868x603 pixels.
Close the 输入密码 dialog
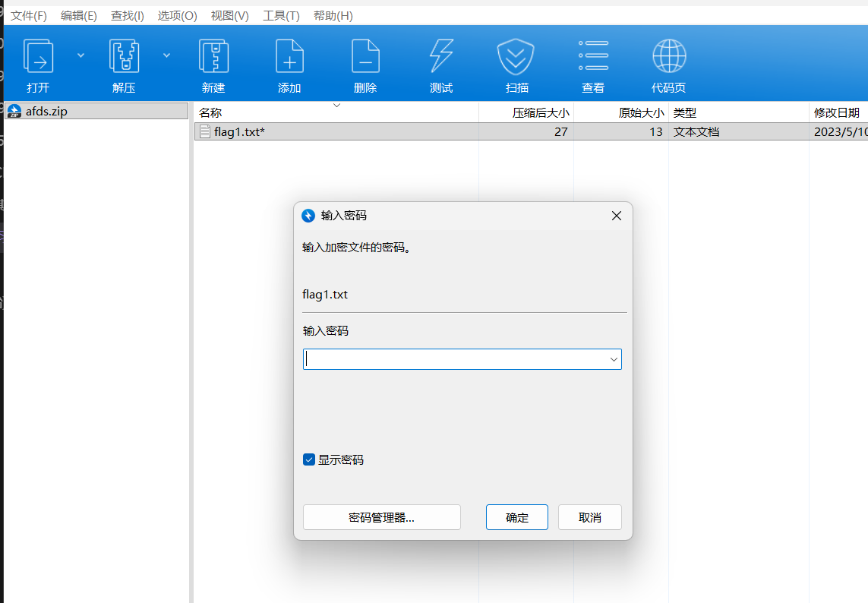616,216
